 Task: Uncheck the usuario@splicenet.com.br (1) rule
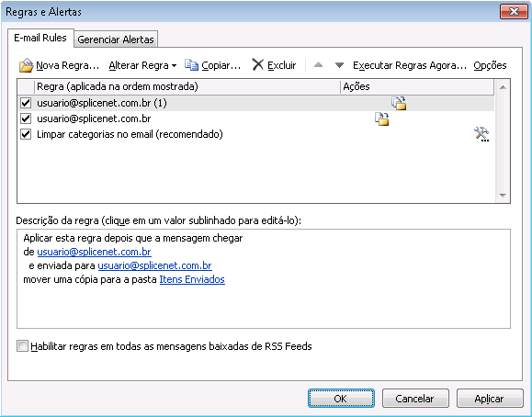(26, 103)
